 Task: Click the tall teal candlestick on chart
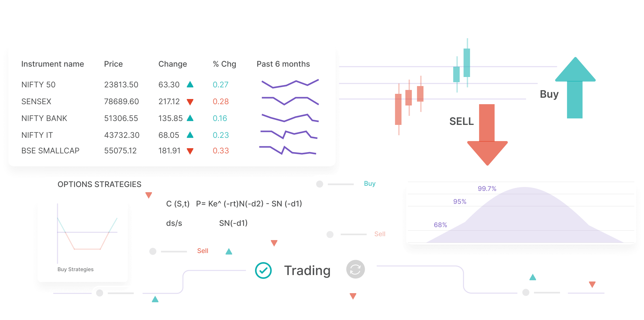point(467,62)
